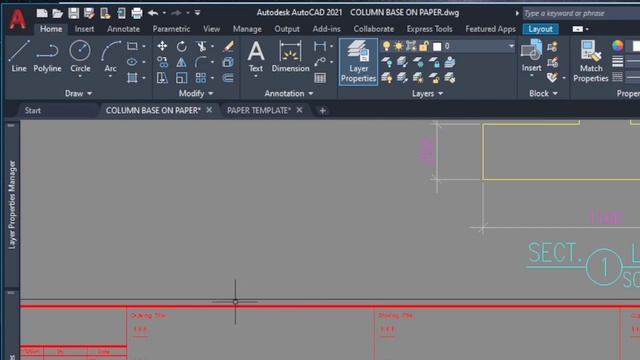Image resolution: width=640 pixels, height=360 pixels.
Task: Expand the Draw panel
Action: click(x=78, y=93)
